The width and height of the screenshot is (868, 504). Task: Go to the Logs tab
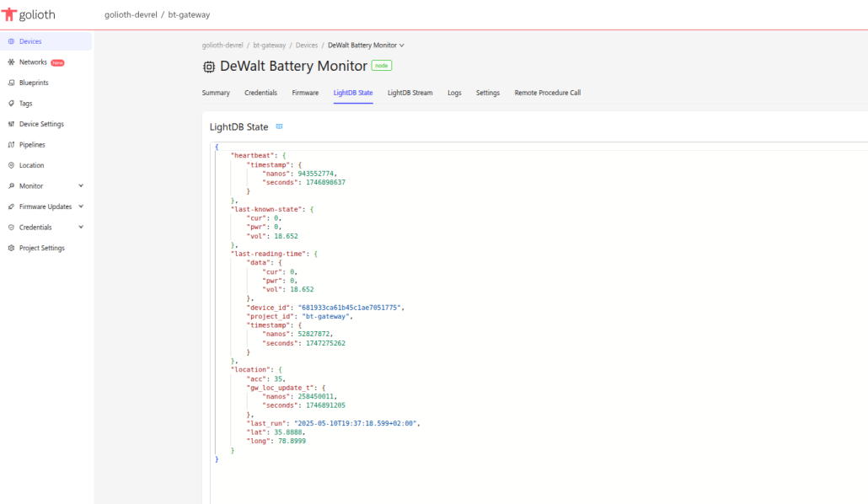(x=454, y=93)
